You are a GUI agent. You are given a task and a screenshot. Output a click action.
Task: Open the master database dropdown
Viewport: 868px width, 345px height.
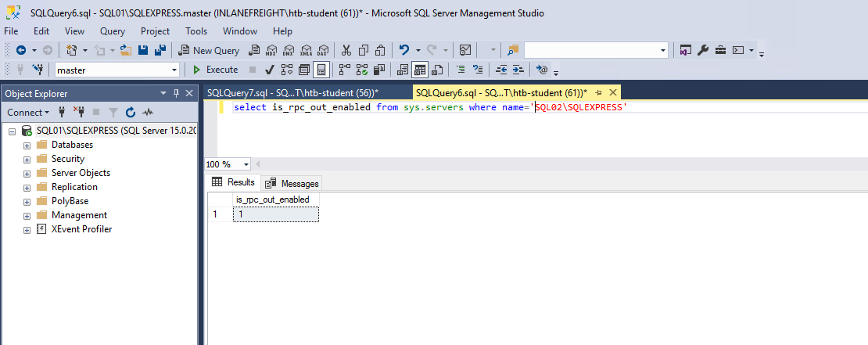point(174,70)
